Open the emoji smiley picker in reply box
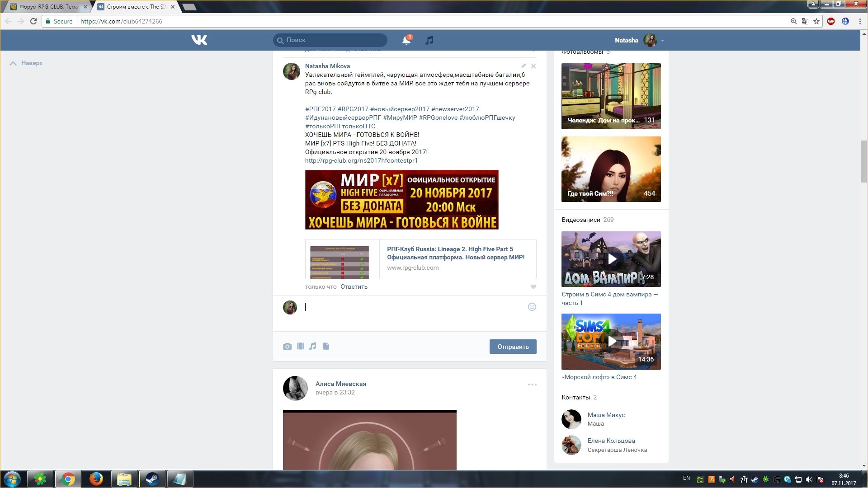The image size is (868, 488). (532, 307)
